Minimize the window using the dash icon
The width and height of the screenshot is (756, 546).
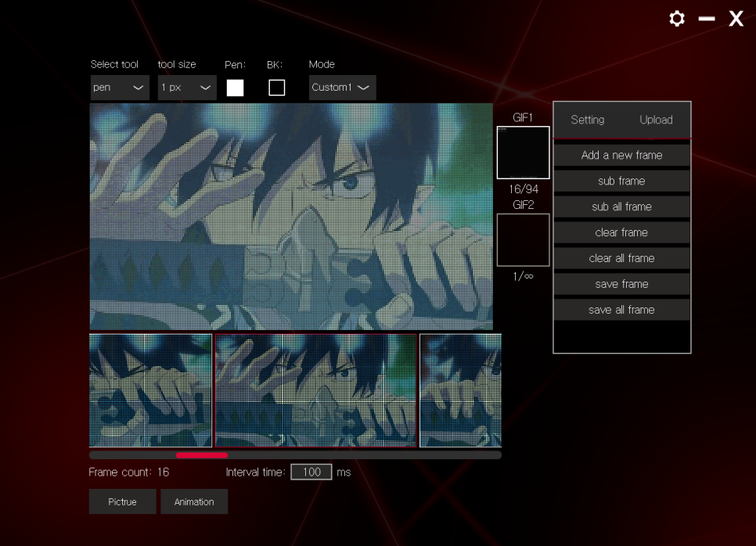(707, 19)
